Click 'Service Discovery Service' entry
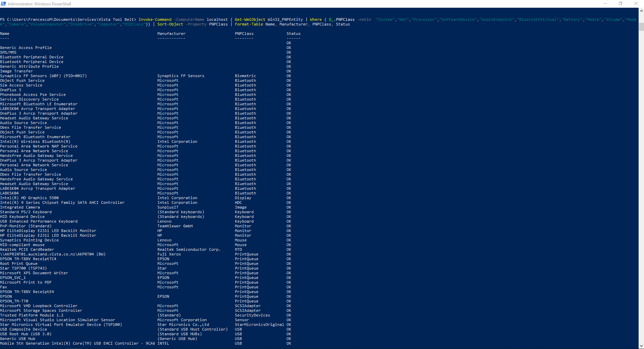 (29, 99)
